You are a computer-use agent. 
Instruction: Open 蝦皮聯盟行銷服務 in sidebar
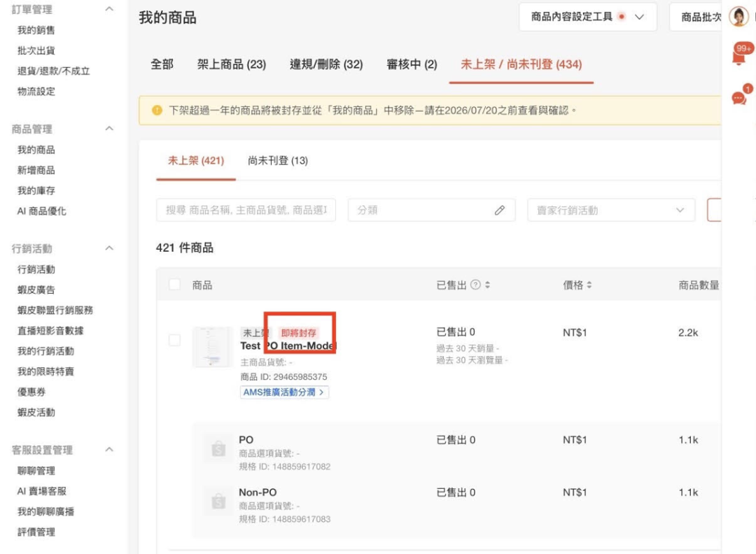click(55, 311)
